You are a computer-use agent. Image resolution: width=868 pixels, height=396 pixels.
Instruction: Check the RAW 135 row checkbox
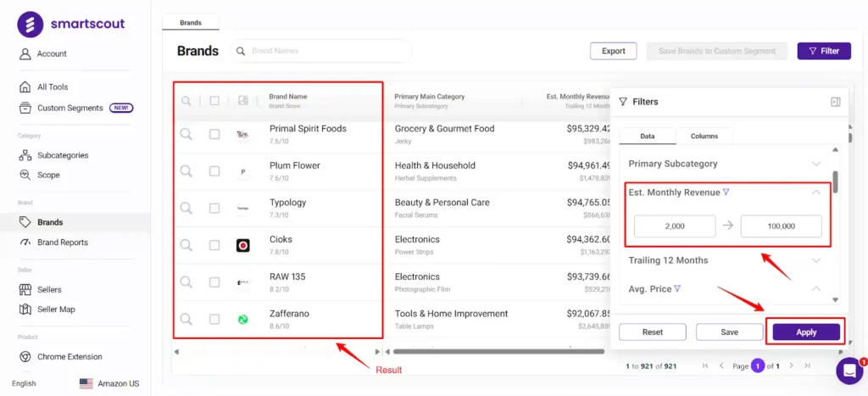coord(214,282)
